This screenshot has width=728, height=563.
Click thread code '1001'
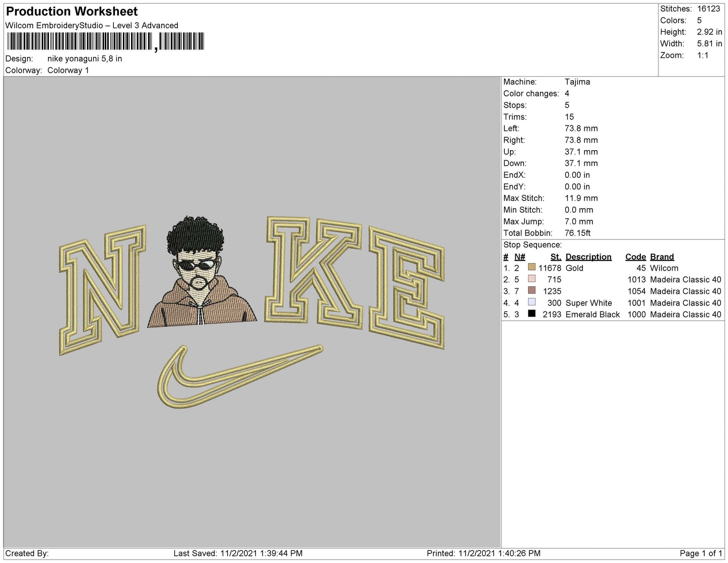click(x=636, y=303)
